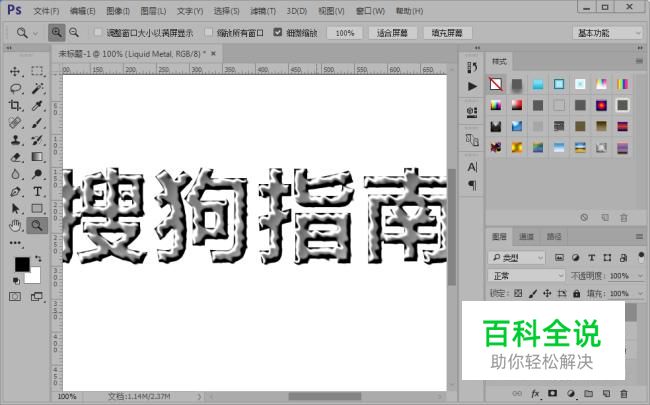The image size is (650, 405).
Task: Open the 文件(F) menu
Action: click(x=46, y=11)
